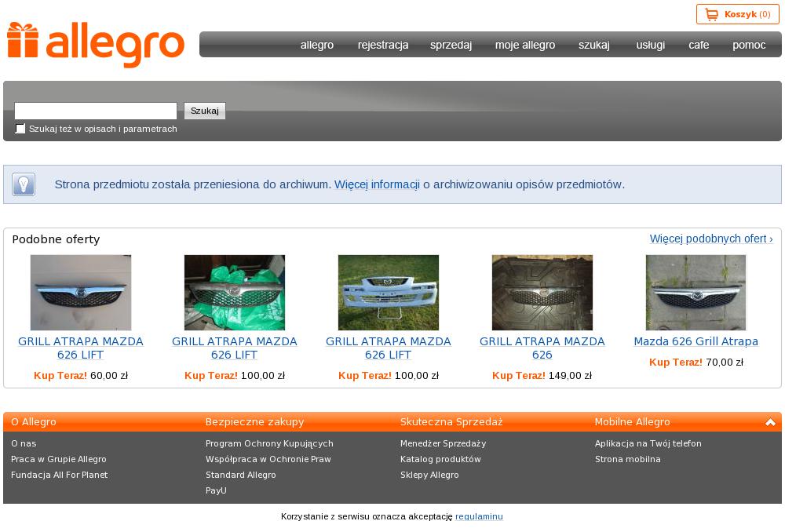Open the 'szukaj' navigation menu item
Image resolution: width=785 pixels, height=532 pixels.
click(594, 45)
